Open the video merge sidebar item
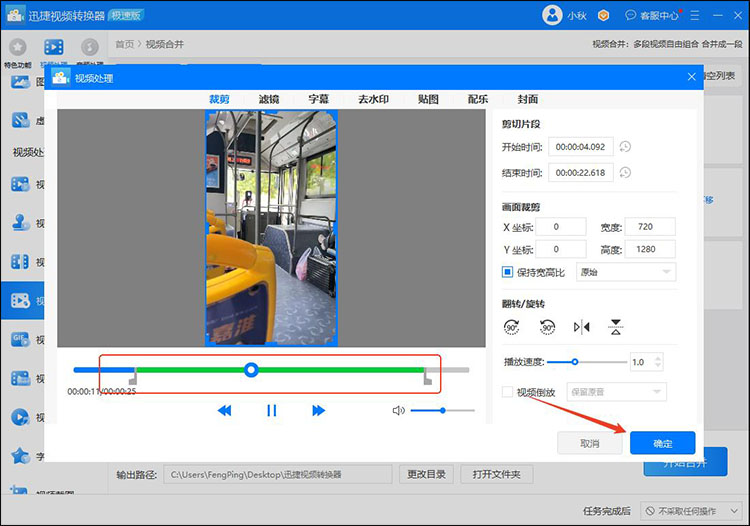The height and width of the screenshot is (526, 750). [x=21, y=300]
